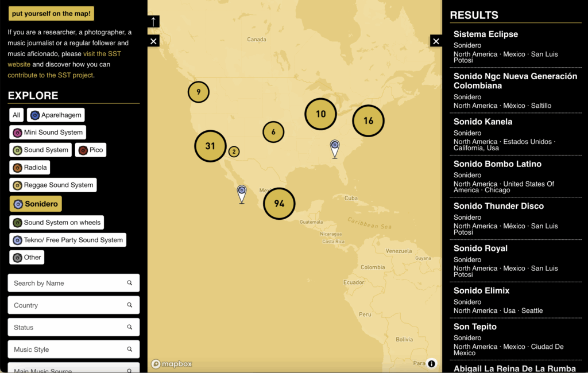
Task: Close the Results panel
Action: (436, 41)
